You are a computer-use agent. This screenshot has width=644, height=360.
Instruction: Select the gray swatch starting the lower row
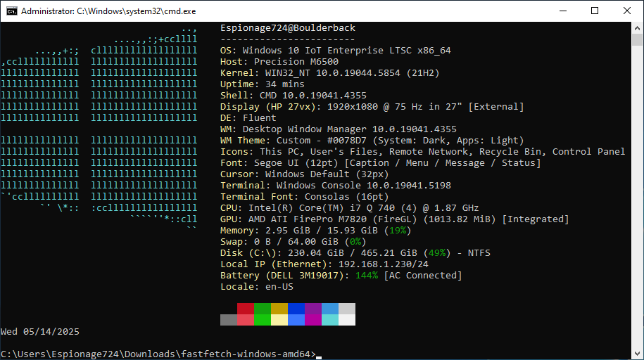229,320
